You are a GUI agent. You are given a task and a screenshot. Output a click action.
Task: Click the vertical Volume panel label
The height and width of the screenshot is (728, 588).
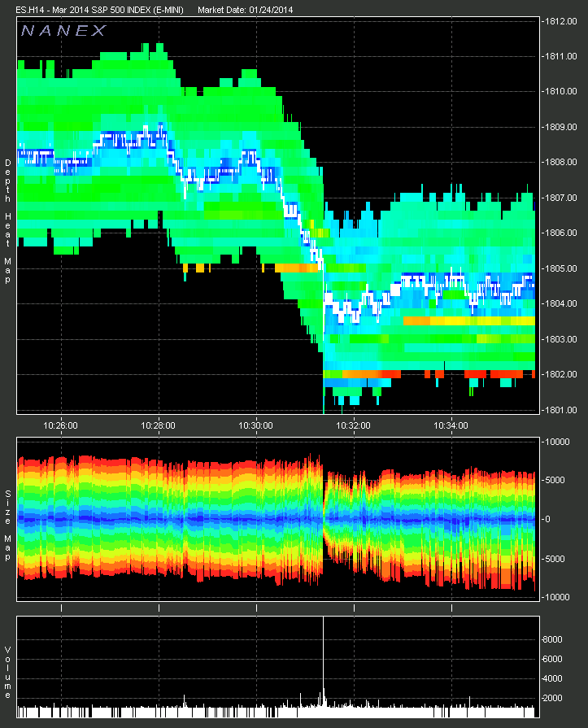coord(8,673)
